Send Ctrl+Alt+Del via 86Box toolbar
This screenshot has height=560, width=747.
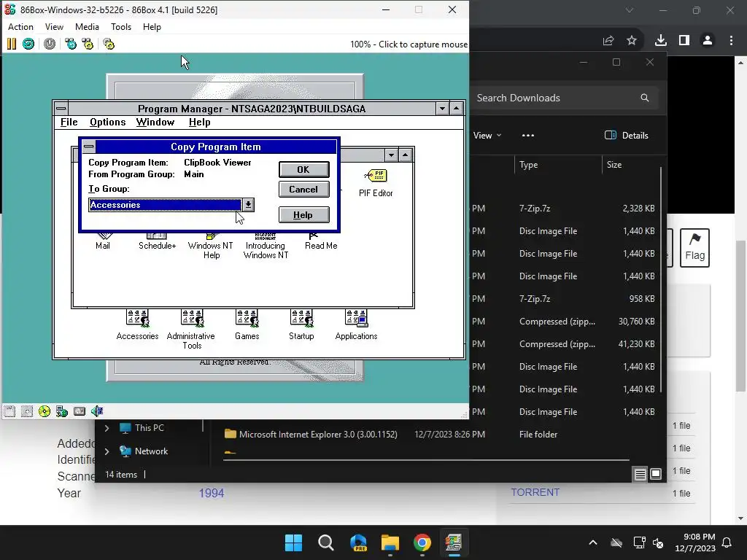[71, 44]
